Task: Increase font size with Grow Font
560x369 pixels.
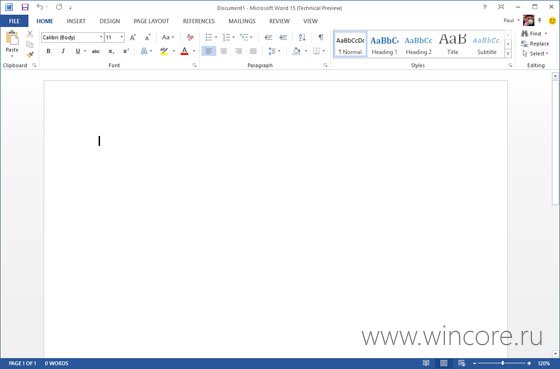Action: coord(132,38)
